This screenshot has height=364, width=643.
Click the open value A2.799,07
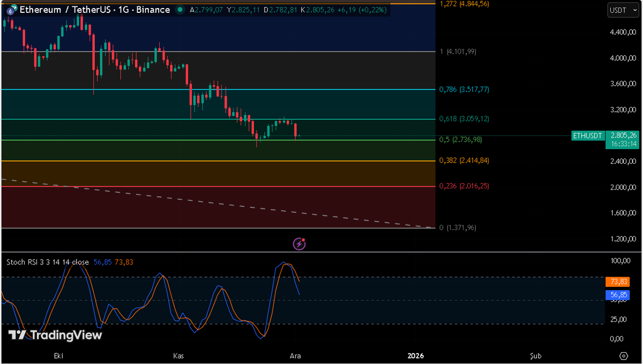coord(207,10)
